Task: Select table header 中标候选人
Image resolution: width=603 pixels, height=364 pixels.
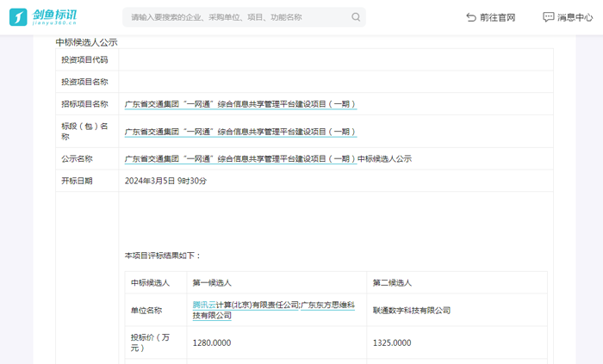Action: (151, 283)
